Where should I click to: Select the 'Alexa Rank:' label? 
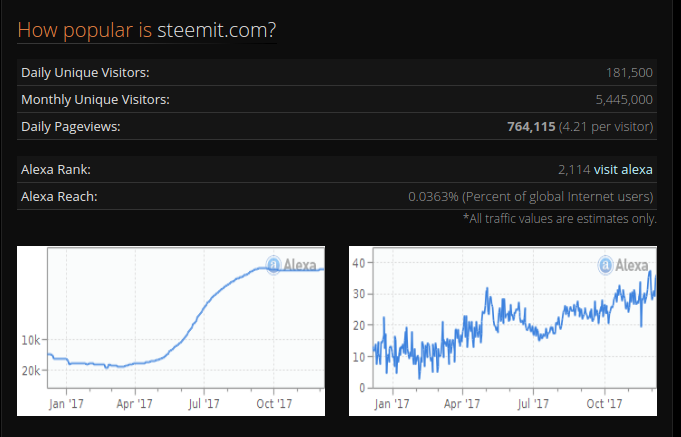[56, 169]
